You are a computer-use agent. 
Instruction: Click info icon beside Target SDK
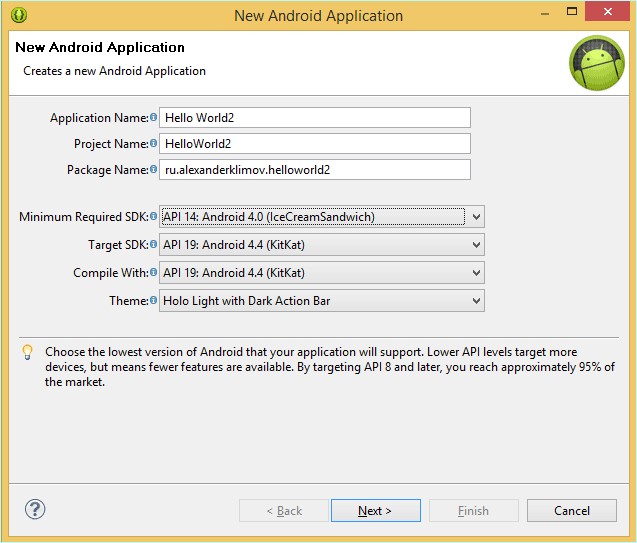(153, 244)
